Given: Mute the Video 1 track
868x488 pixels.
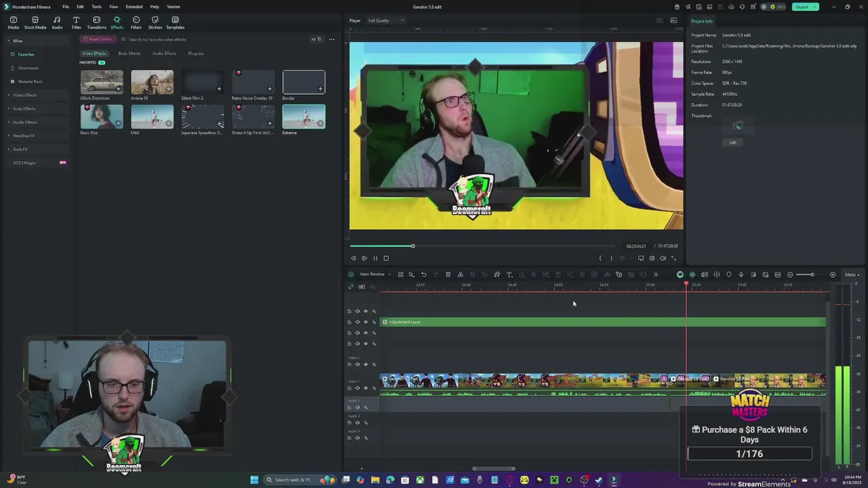Looking at the screenshot, I should pos(357,388).
